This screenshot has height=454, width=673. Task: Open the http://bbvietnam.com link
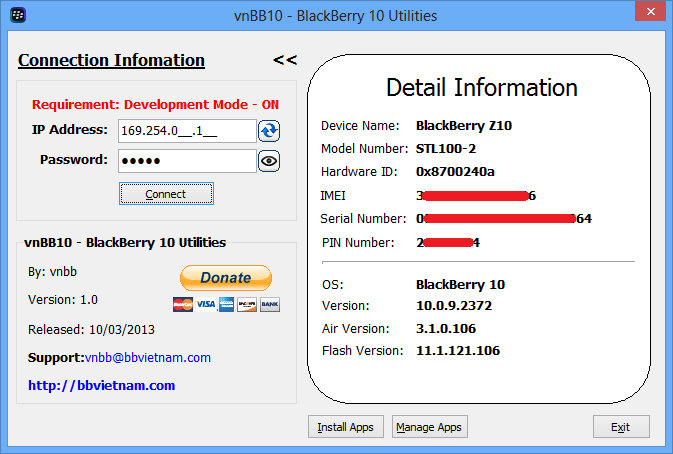pos(101,385)
